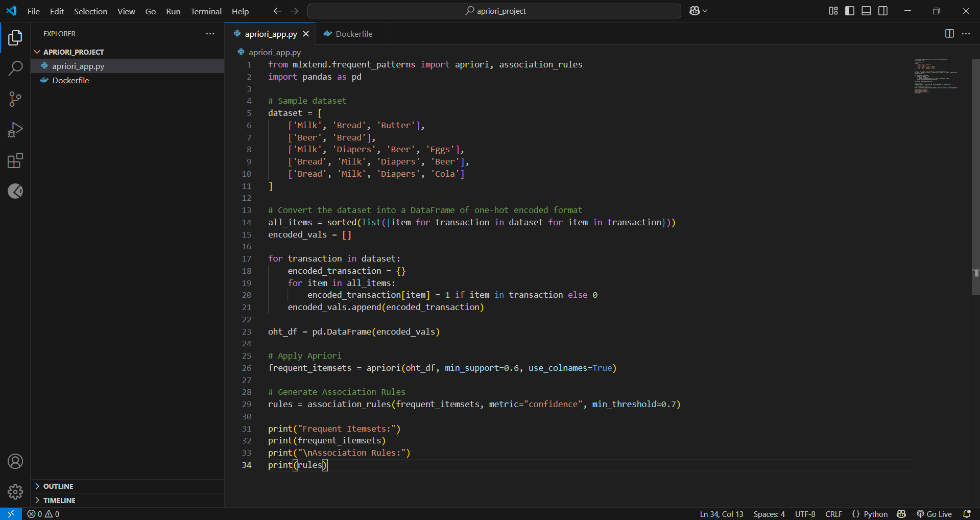Close the apriori_app.py tab
The image size is (980, 520).
[x=306, y=34]
